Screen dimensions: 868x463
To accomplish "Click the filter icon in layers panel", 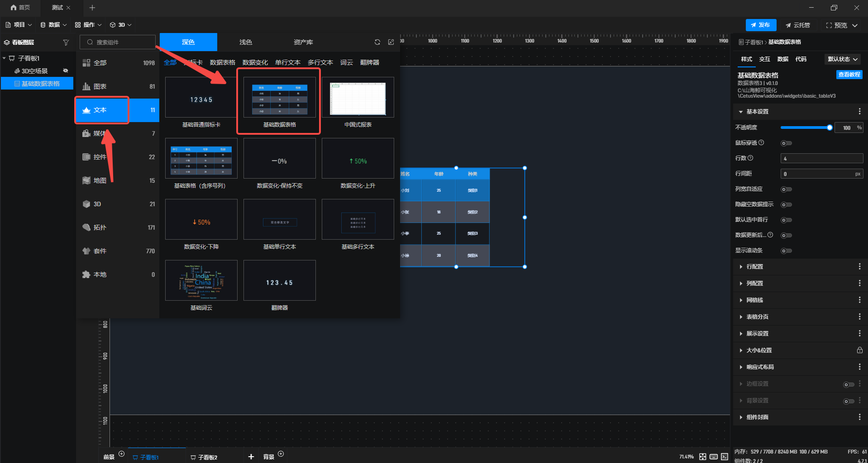I will 66,43.
